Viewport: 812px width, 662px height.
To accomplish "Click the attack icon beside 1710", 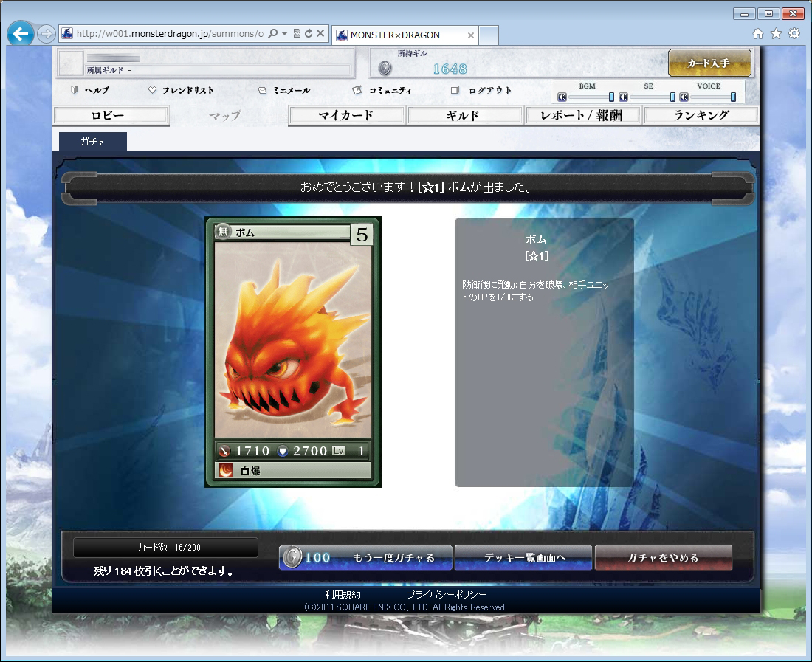I will click(224, 452).
